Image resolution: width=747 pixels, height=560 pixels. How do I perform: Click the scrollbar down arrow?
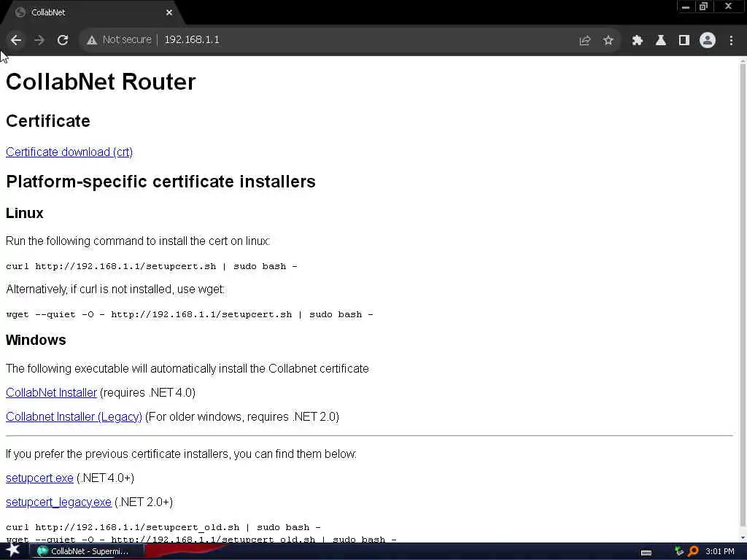pyautogui.click(x=743, y=538)
